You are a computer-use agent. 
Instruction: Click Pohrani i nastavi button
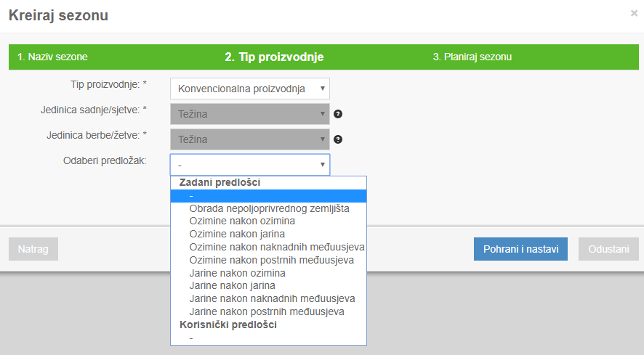click(520, 249)
